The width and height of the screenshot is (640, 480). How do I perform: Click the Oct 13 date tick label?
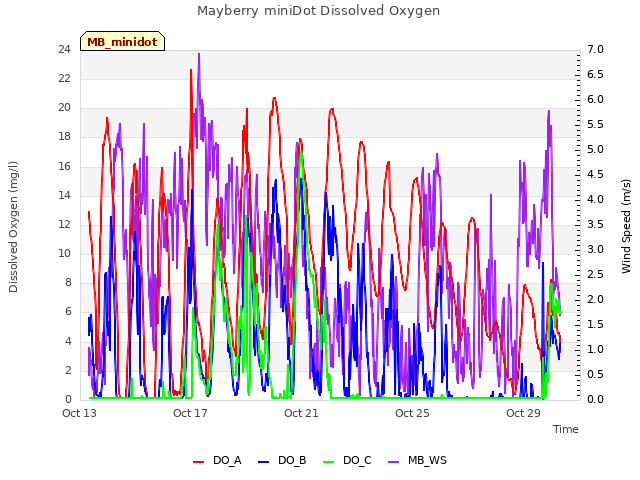tap(80, 413)
